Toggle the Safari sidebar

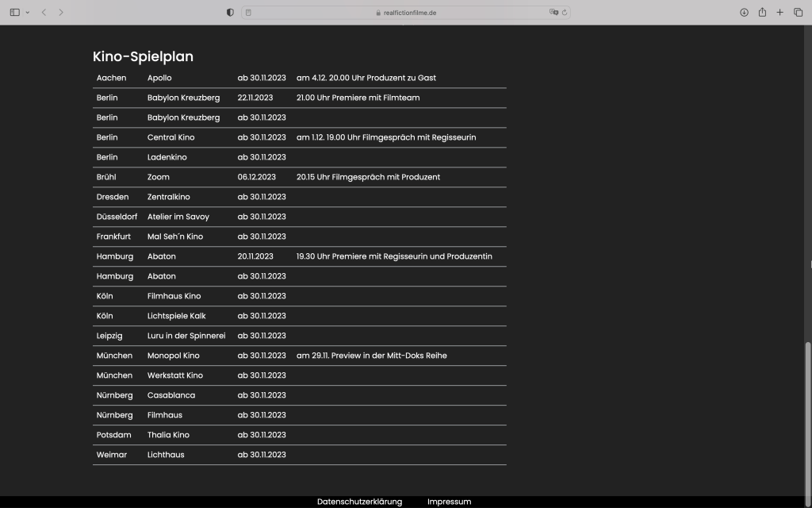point(14,13)
